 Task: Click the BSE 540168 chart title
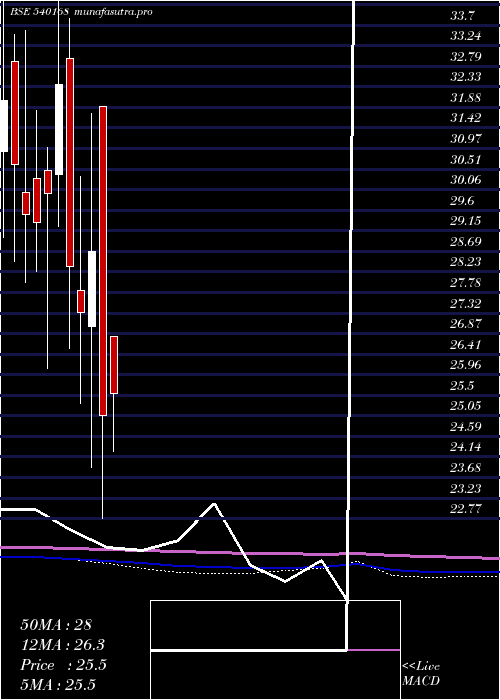39,12
